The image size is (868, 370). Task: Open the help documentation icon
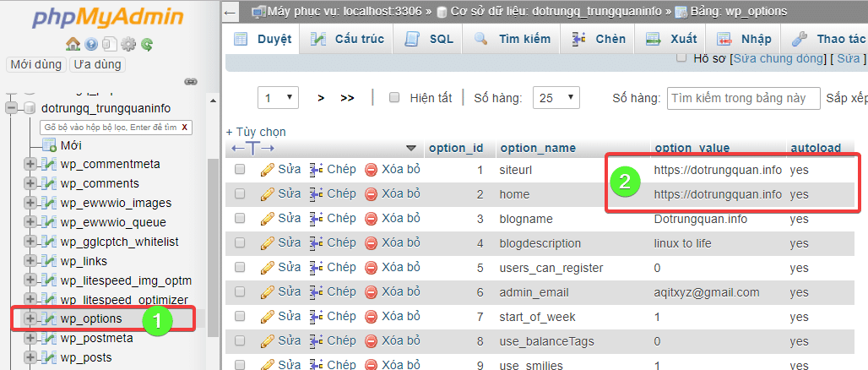(91, 44)
